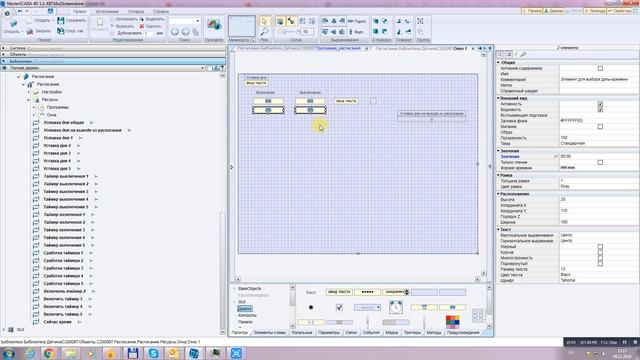The width and height of the screenshot is (640, 360).
Task: Pick the horizontal slider element in palette
Action: click(339, 322)
